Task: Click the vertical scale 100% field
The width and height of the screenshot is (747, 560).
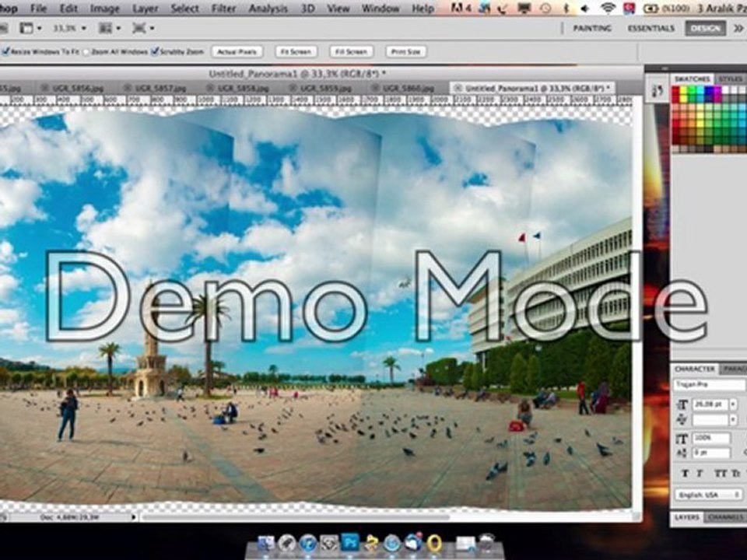Action: (710, 438)
